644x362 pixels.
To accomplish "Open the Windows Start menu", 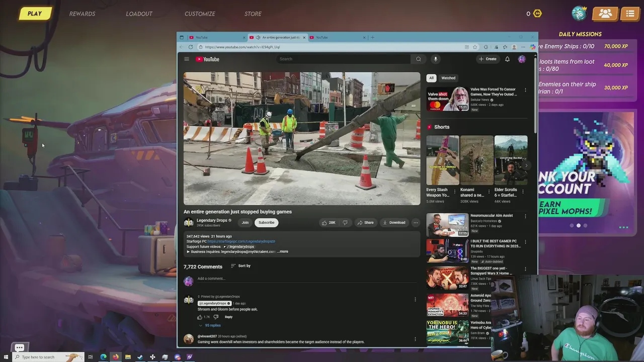I will [6, 357].
